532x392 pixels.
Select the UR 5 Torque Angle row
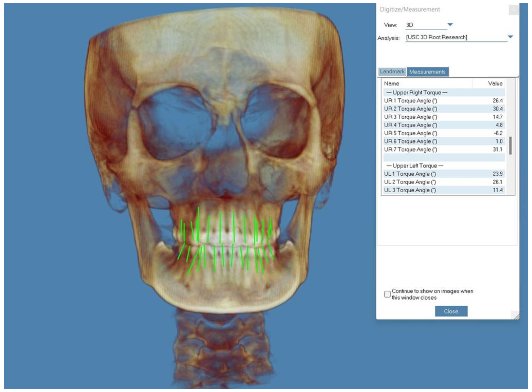444,133
